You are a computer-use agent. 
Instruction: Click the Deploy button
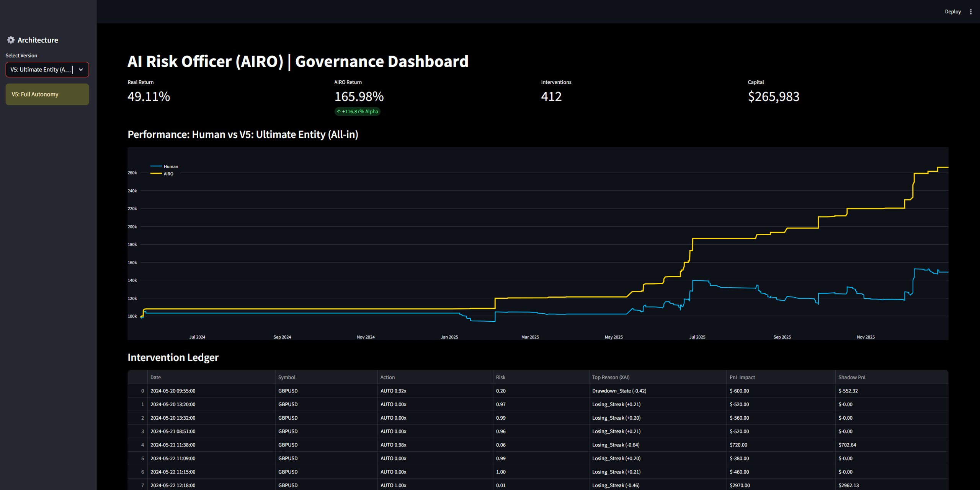(x=952, y=12)
